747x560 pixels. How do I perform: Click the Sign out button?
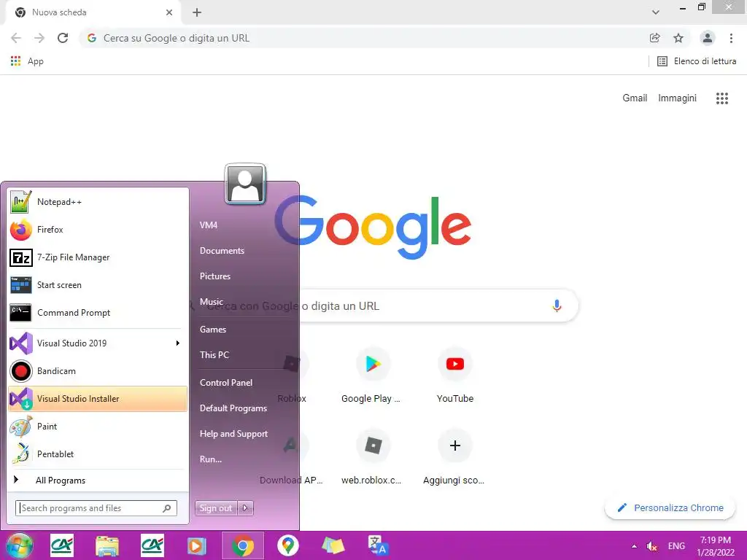tap(216, 508)
